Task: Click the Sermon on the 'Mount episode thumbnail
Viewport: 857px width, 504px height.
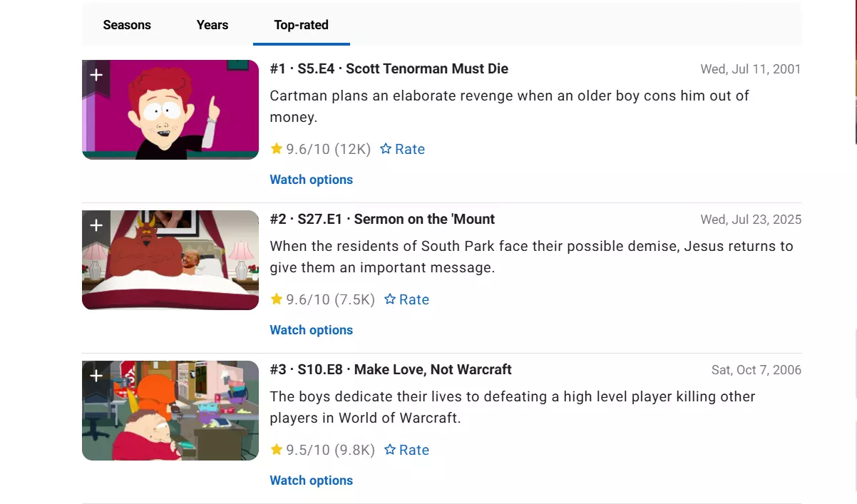Action: 170,260
